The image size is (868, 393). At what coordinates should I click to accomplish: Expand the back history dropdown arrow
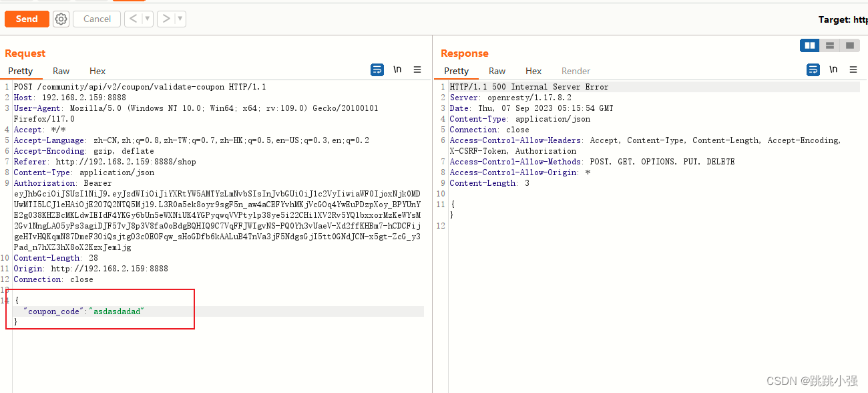(x=147, y=19)
